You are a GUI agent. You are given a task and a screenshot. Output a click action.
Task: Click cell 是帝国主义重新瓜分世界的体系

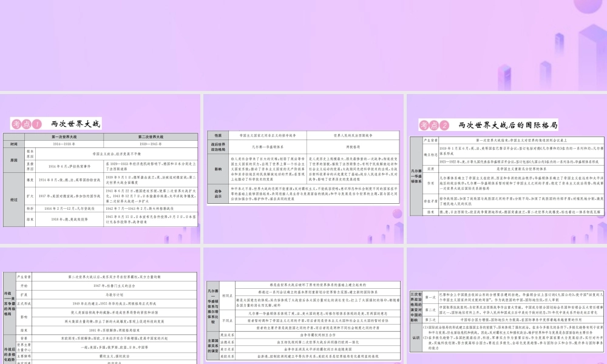tap(521, 169)
